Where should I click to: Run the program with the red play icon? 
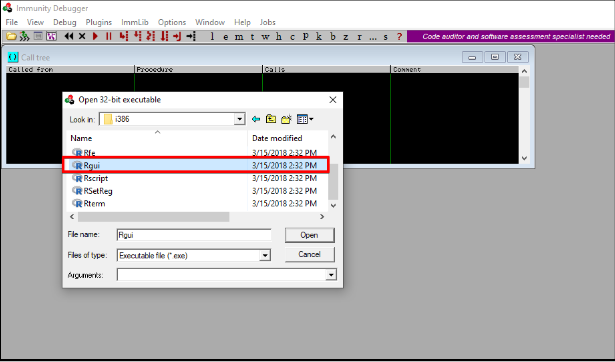pyautogui.click(x=95, y=36)
